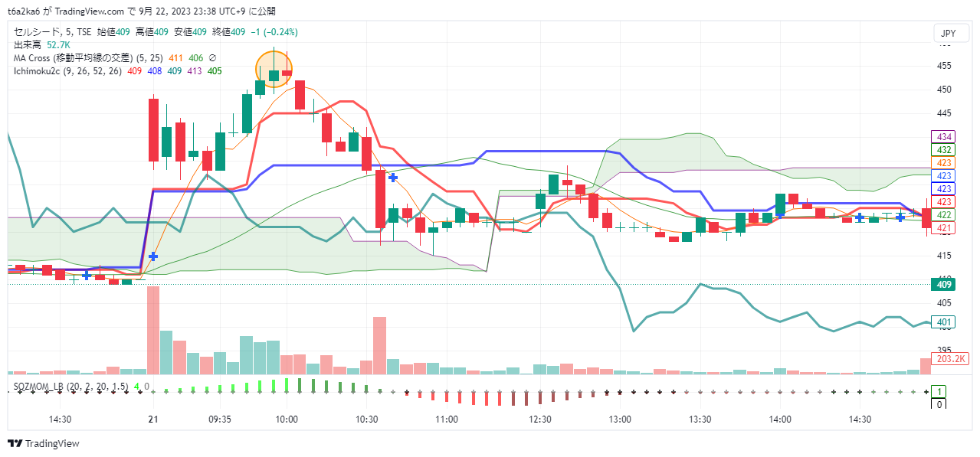Click the purple 434 price label
Image resolution: width=980 pixels, height=457 pixels.
[944, 137]
